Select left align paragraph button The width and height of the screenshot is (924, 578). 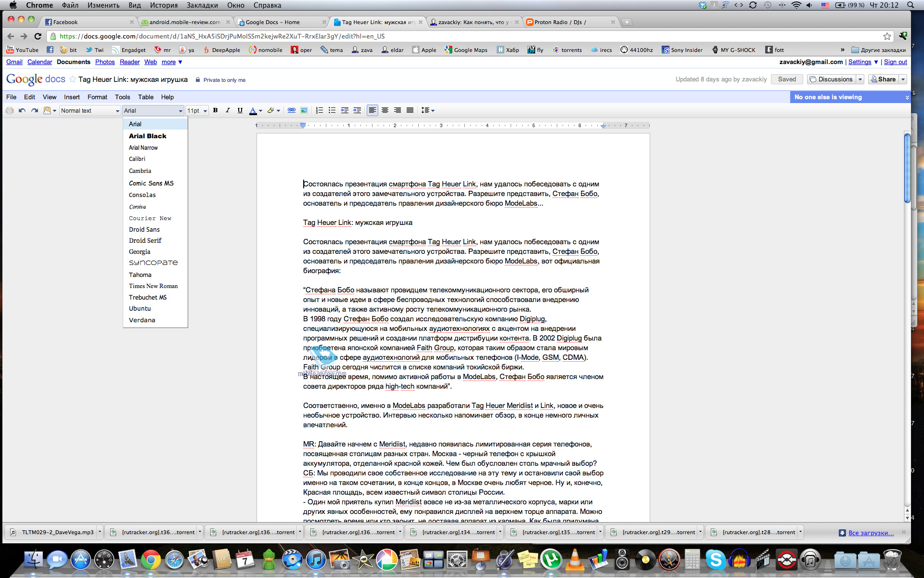[372, 110]
